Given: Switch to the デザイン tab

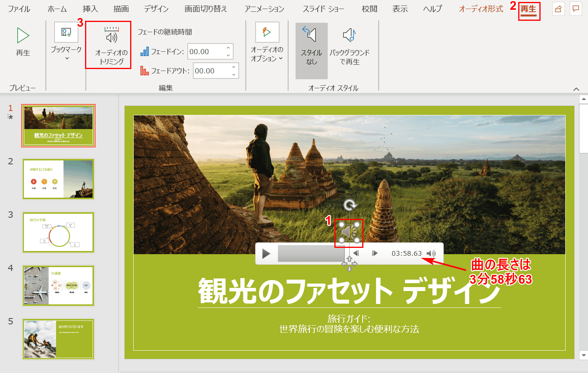Looking at the screenshot, I should (x=156, y=9).
